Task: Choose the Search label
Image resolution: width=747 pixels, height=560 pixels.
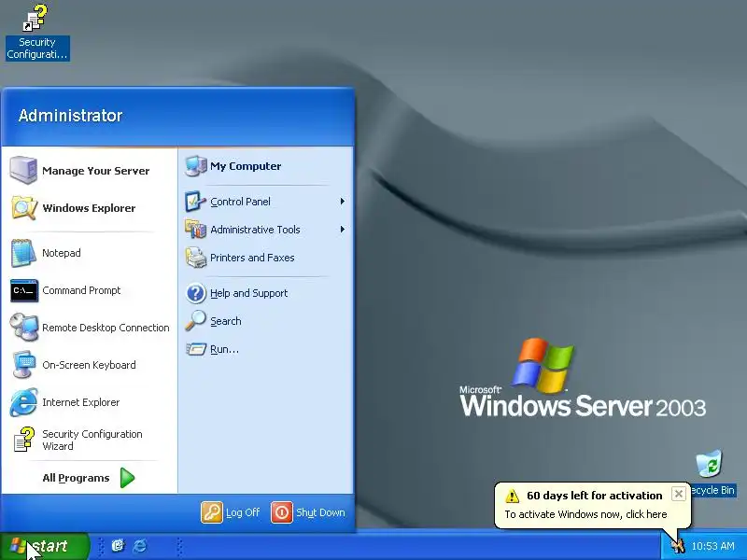Action: tap(226, 321)
